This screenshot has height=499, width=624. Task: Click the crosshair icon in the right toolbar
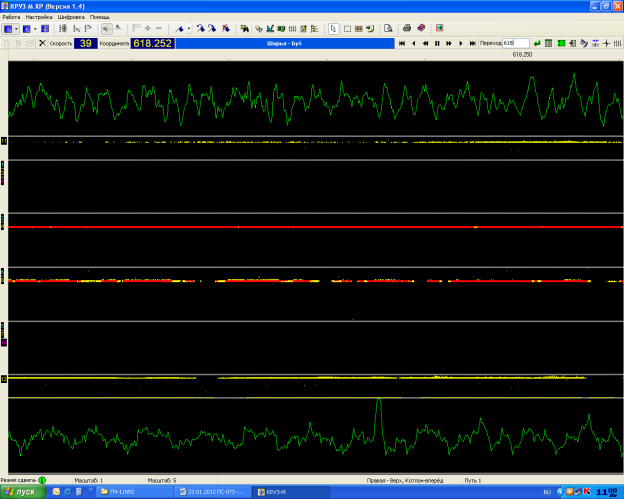click(x=607, y=44)
